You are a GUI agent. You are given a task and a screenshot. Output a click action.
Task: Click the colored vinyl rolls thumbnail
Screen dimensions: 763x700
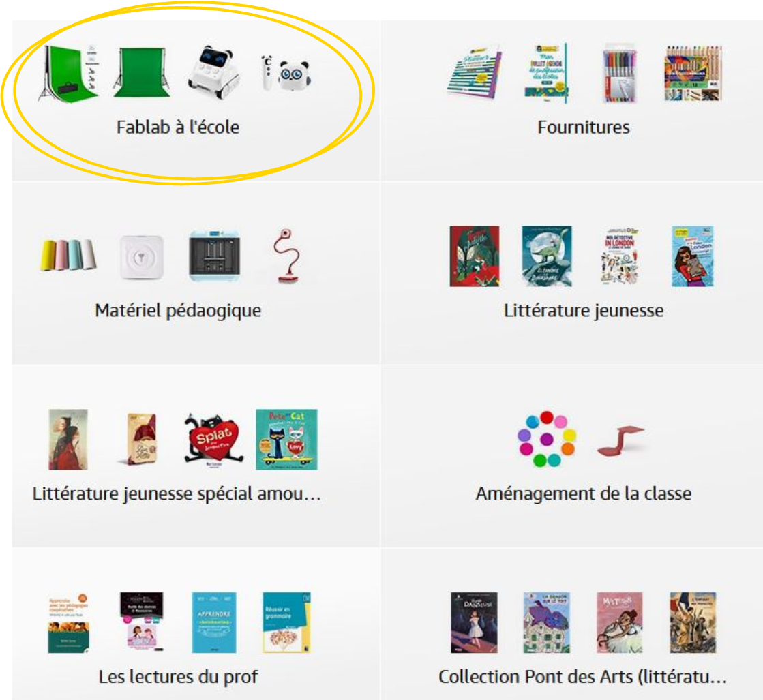point(68,254)
